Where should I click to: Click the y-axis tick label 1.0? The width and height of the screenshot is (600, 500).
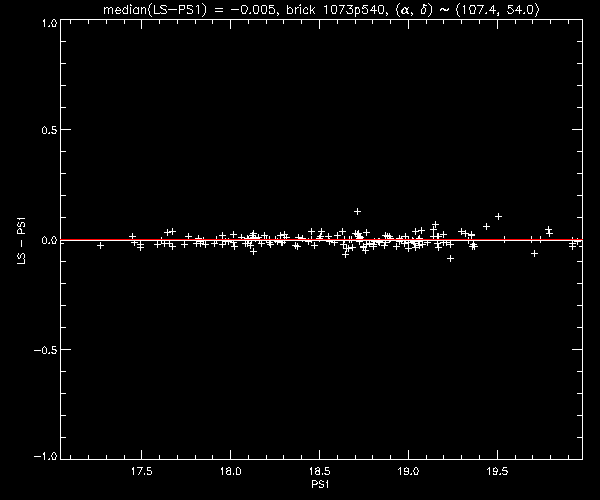click(x=49, y=23)
